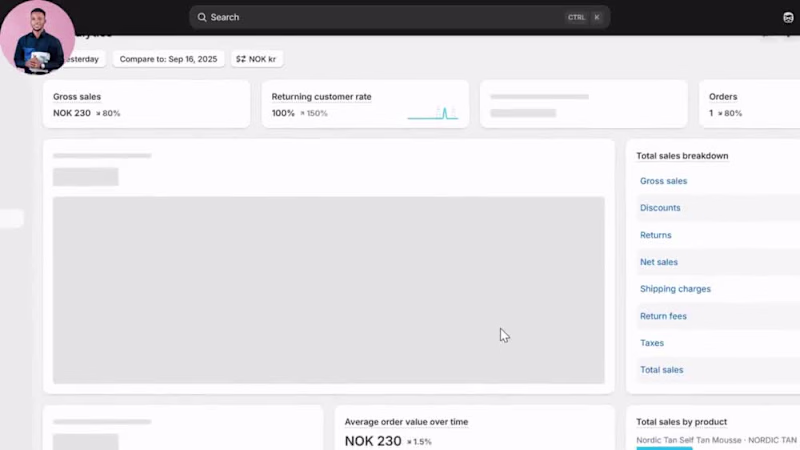Click the 80% change on Gross sales
The image size is (800, 450).
coord(108,113)
